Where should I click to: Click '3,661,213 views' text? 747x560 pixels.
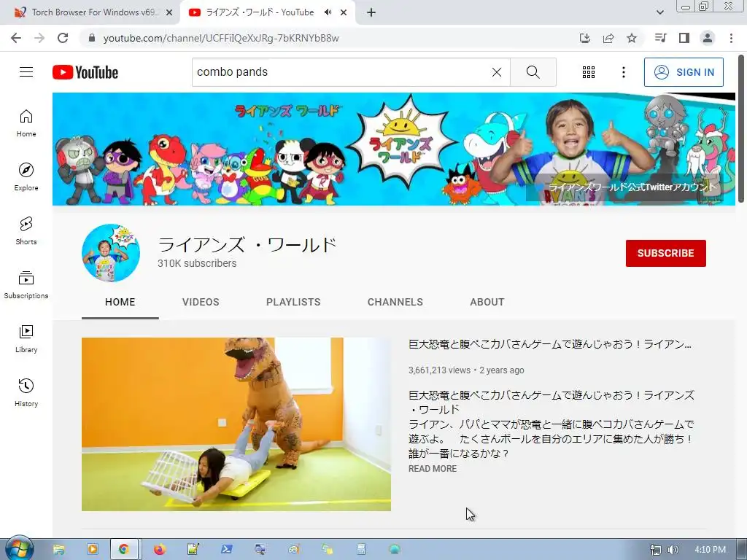[x=439, y=370]
